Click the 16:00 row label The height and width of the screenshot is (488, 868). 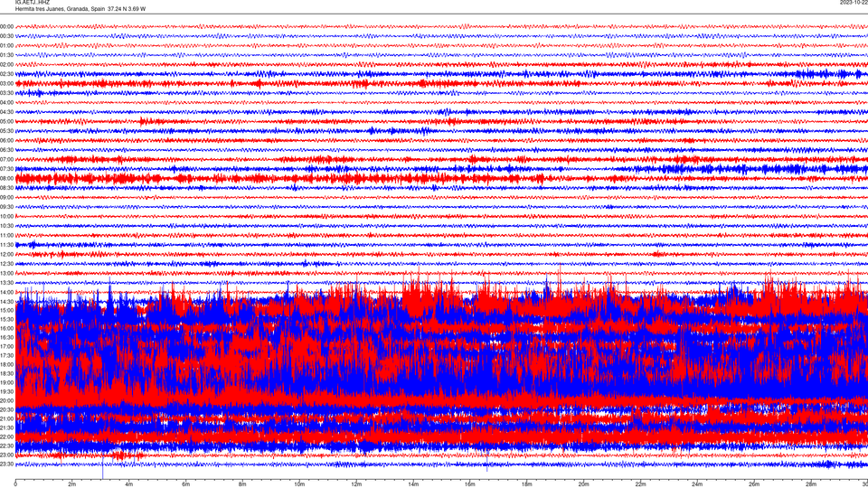coord(7,329)
